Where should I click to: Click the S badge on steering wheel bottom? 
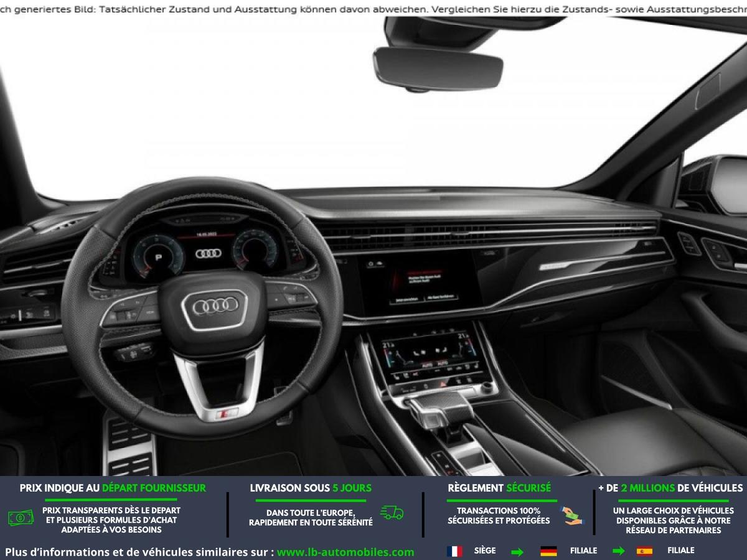(225, 414)
